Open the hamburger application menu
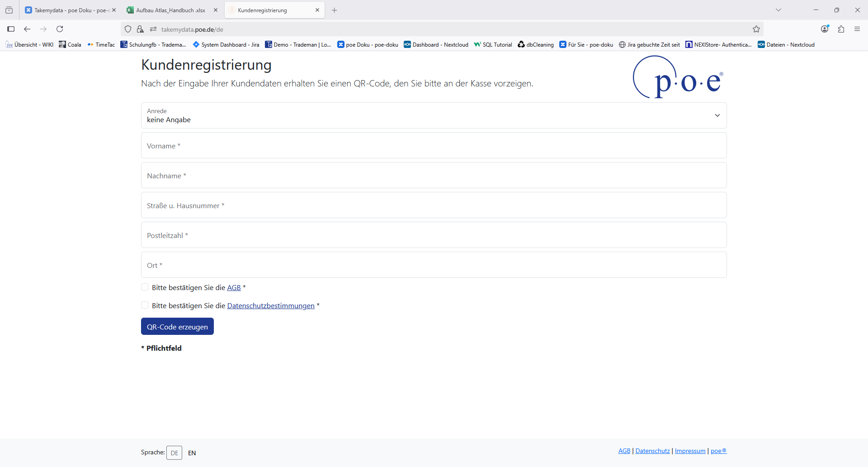The image size is (868, 467). [x=857, y=29]
